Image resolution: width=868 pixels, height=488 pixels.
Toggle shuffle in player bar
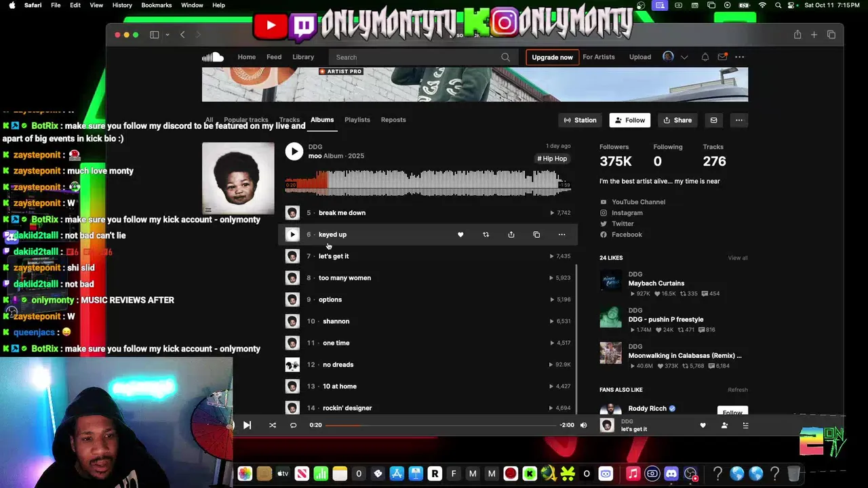(273, 425)
